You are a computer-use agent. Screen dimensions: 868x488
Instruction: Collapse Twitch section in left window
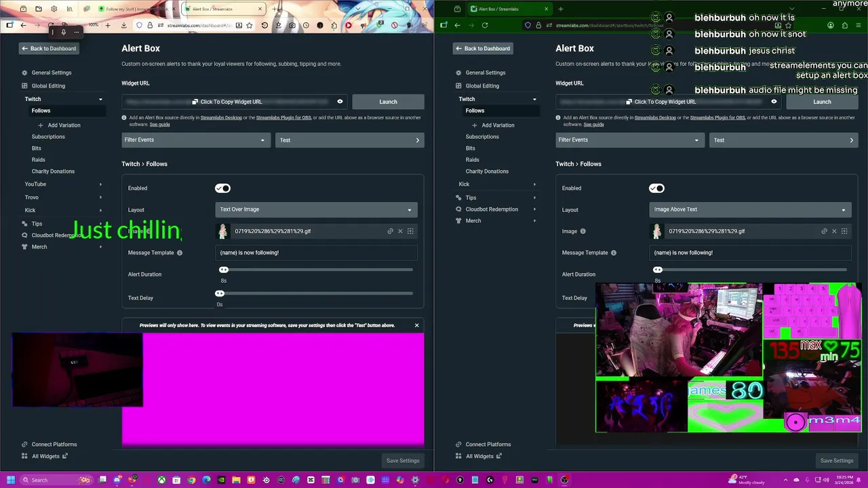[x=100, y=100]
